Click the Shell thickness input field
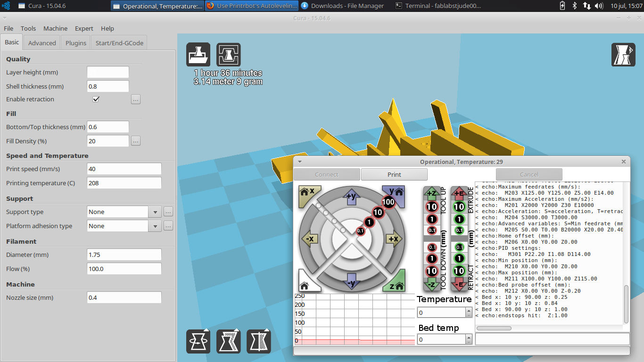This screenshot has height=362, width=644. click(x=108, y=87)
